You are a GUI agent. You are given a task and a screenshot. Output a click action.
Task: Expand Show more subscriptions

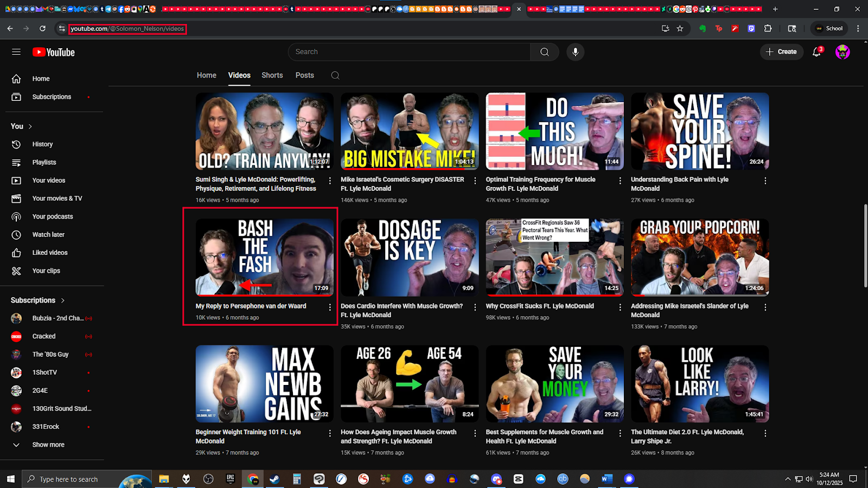coord(48,445)
